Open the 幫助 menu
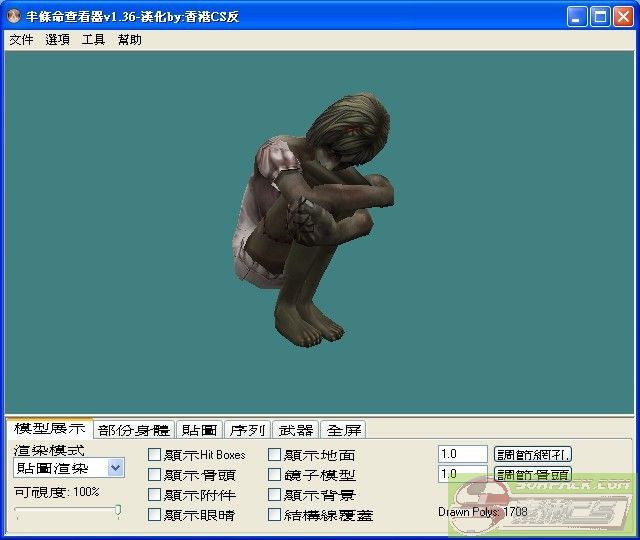Screen dimensions: 640x540 (129, 40)
